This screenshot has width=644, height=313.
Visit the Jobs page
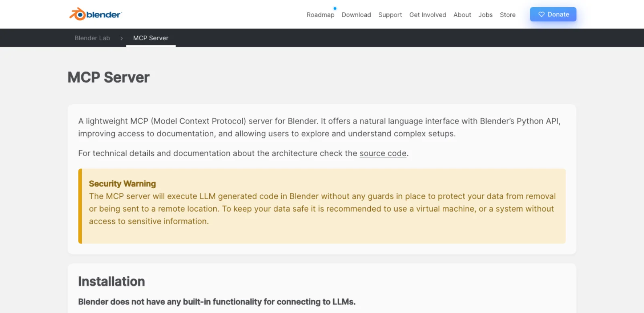pyautogui.click(x=485, y=15)
